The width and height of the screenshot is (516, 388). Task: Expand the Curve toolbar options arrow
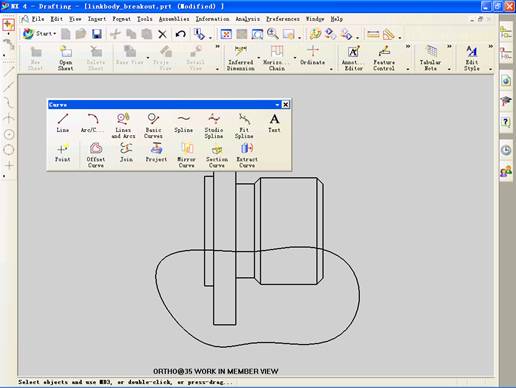pos(277,105)
